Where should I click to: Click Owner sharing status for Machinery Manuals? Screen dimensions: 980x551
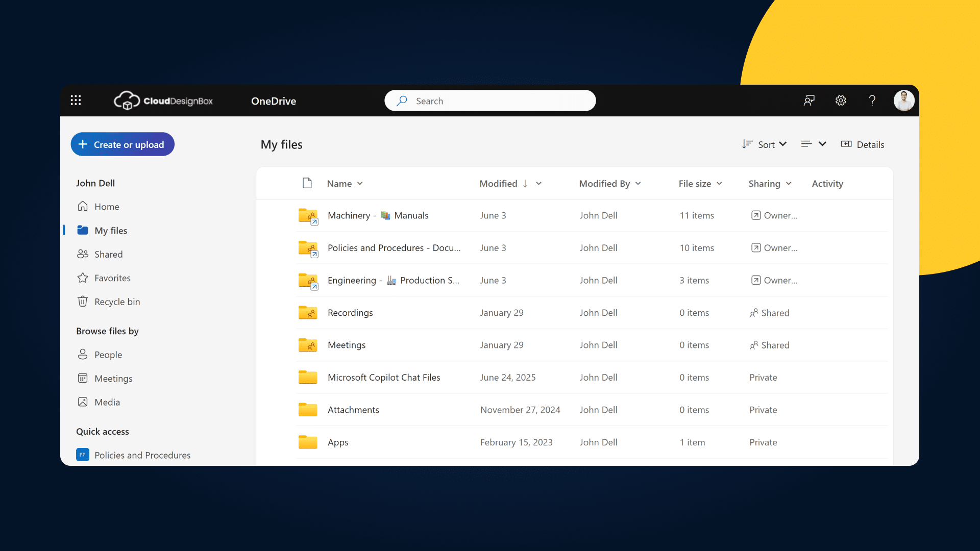click(774, 215)
